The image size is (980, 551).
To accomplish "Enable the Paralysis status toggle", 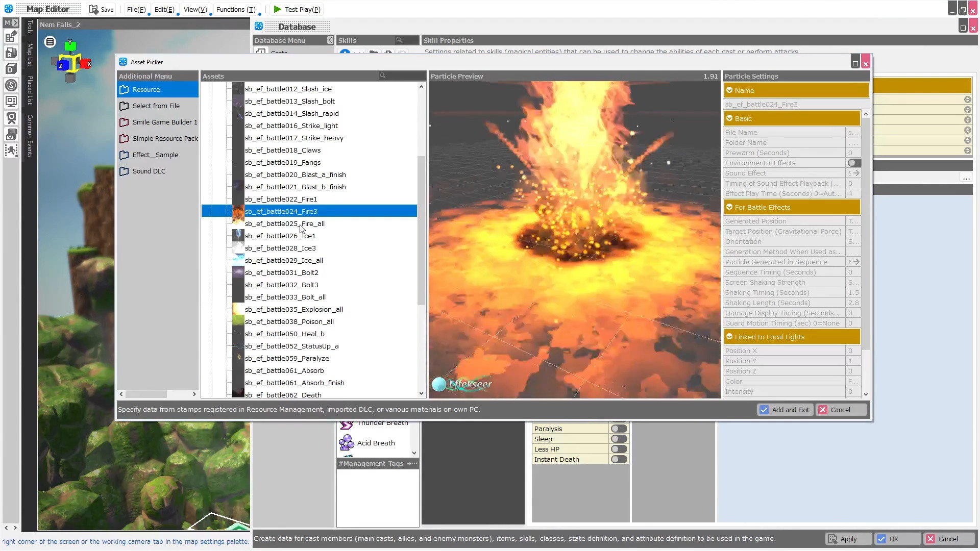I will (x=619, y=428).
